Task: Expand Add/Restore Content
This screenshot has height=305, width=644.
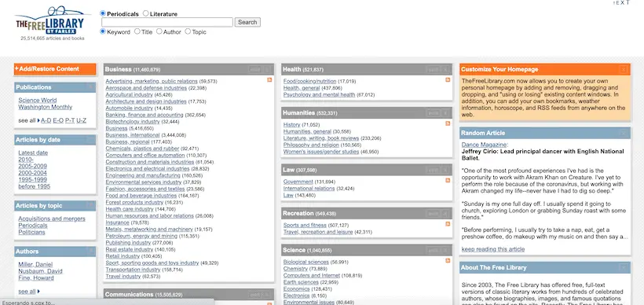Action: tap(55, 69)
